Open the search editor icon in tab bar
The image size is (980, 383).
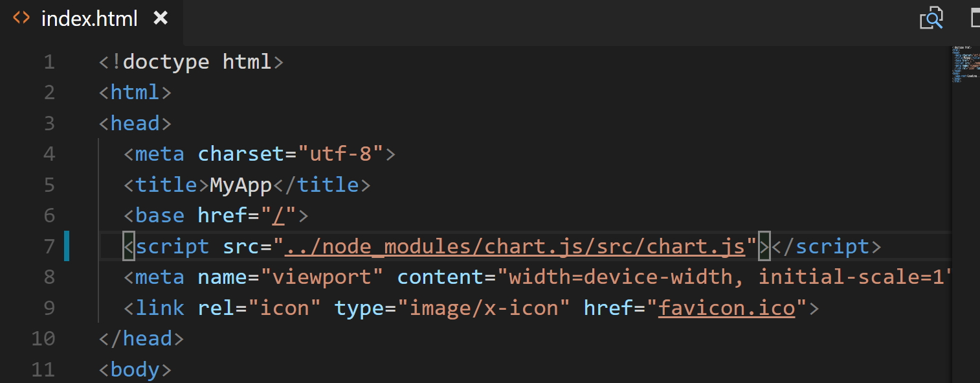[x=931, y=18]
